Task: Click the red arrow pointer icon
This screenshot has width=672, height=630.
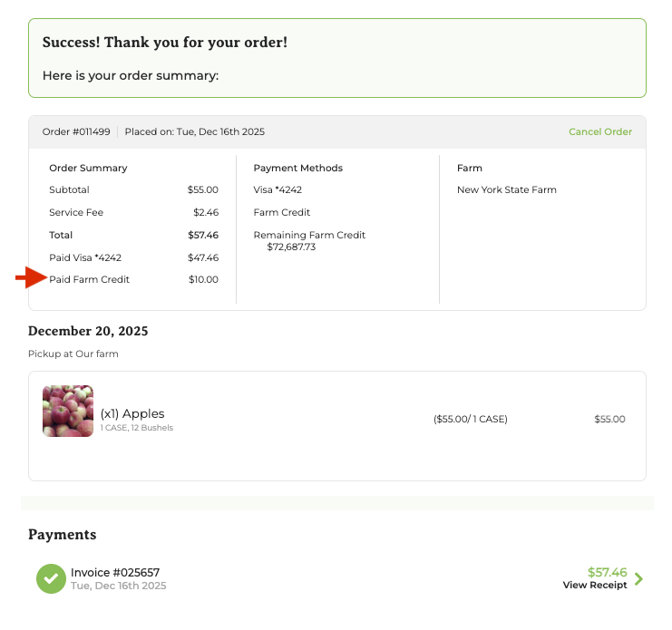Action: point(30,278)
